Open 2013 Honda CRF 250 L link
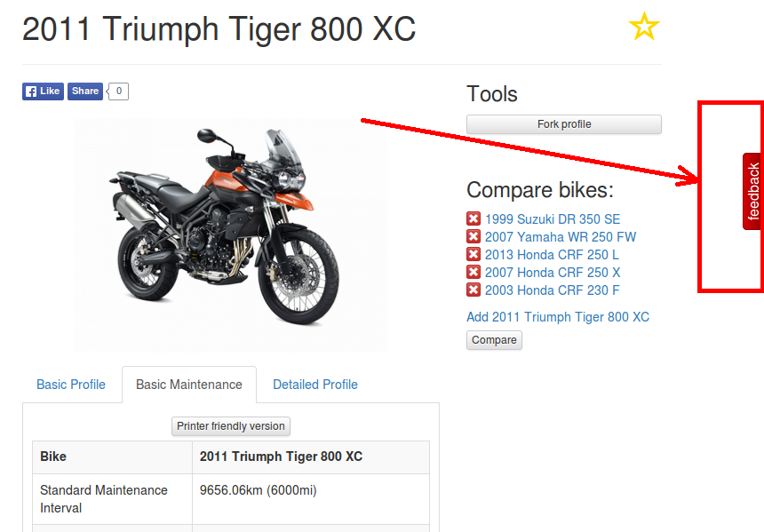The width and height of the screenshot is (764, 532). tap(552, 255)
